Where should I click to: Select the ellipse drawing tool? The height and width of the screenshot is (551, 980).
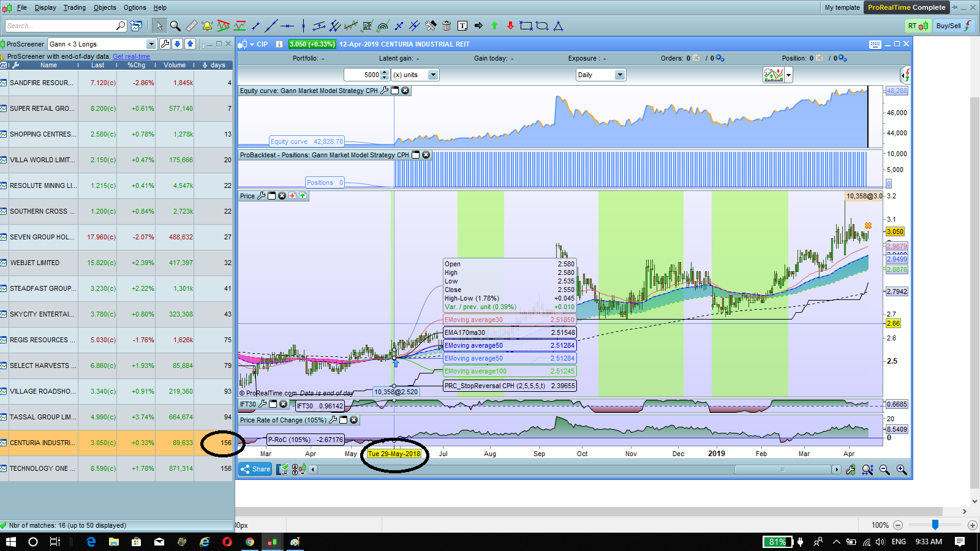click(x=542, y=26)
